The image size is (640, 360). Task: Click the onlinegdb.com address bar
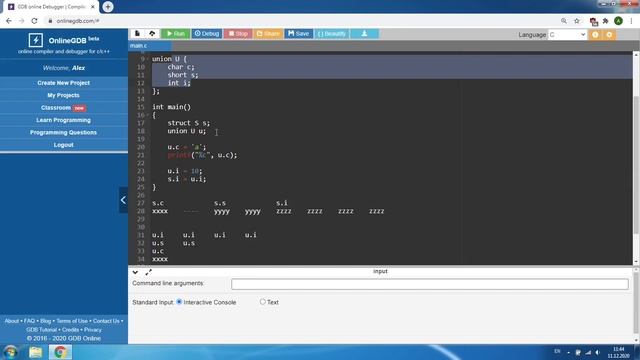(x=302, y=21)
